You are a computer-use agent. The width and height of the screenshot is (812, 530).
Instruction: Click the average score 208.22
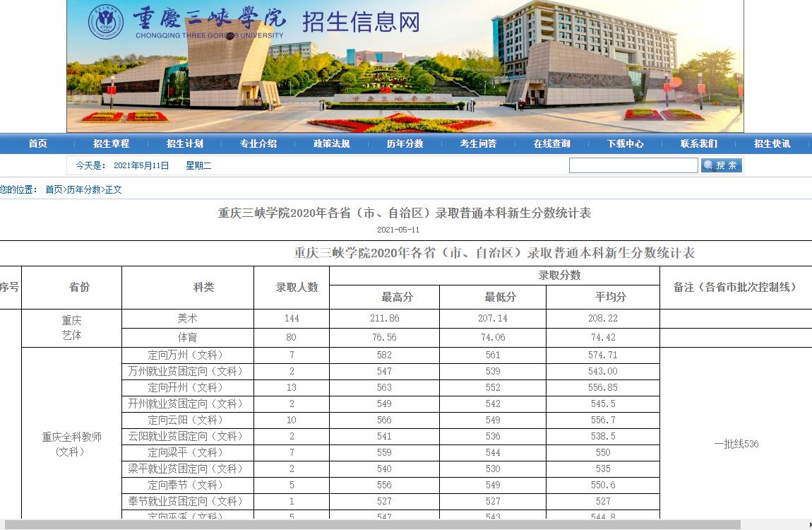603,318
